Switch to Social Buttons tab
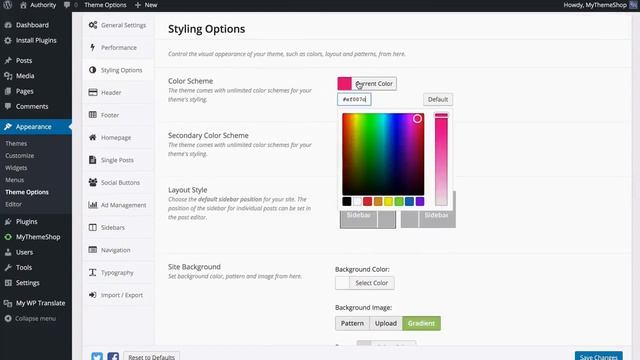This screenshot has width=640, height=360. (x=118, y=182)
